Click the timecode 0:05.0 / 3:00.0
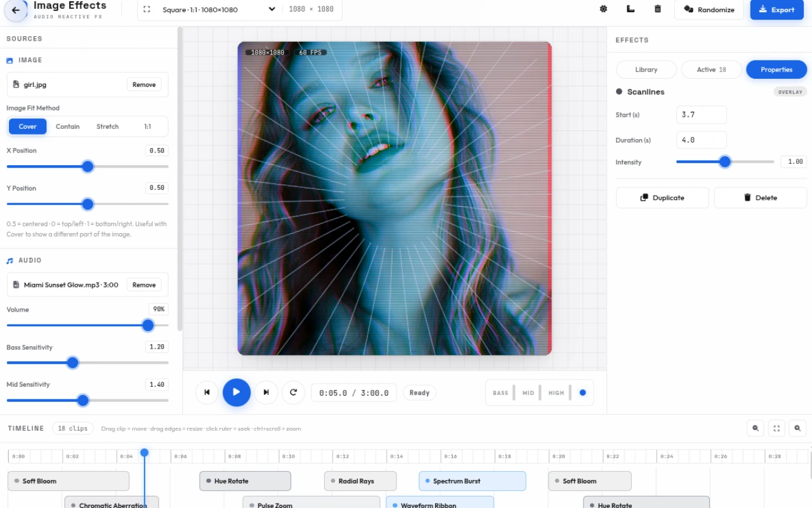This screenshot has height=508, width=812. tap(354, 392)
